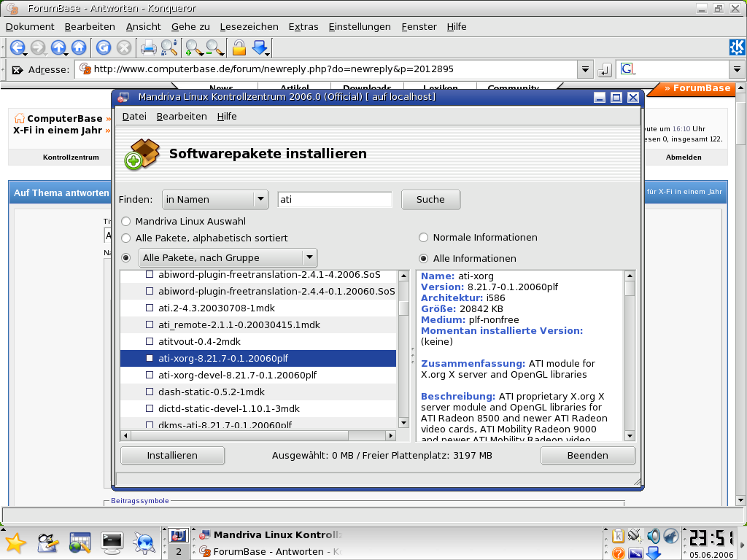
Task: Open Alle Pakete nach Gruppe dropdown
Action: pyautogui.click(x=228, y=257)
